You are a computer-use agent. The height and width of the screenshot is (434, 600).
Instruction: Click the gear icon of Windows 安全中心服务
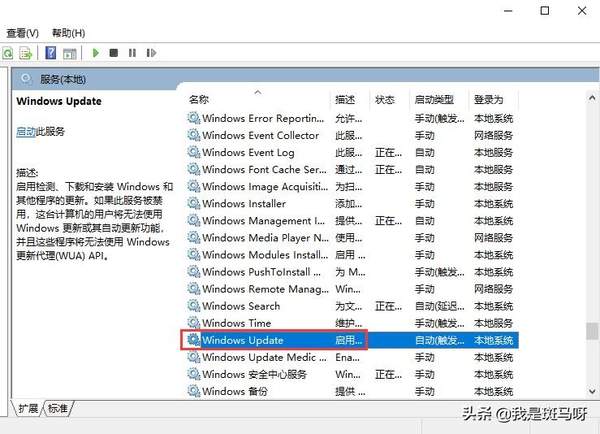pyautogui.click(x=194, y=374)
